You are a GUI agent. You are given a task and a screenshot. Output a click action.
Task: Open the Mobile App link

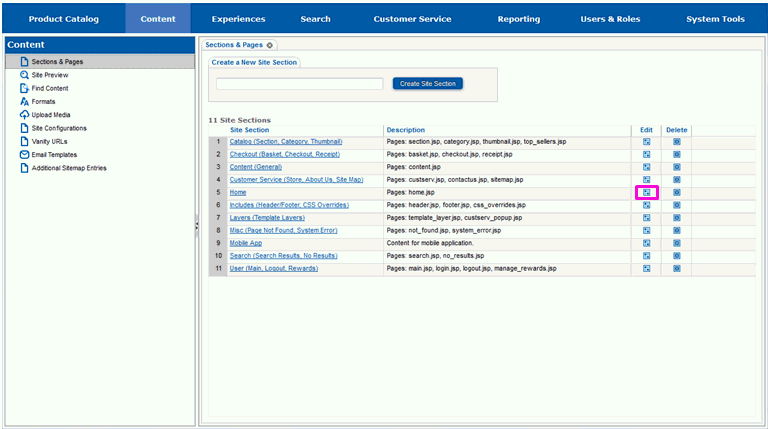pos(246,243)
